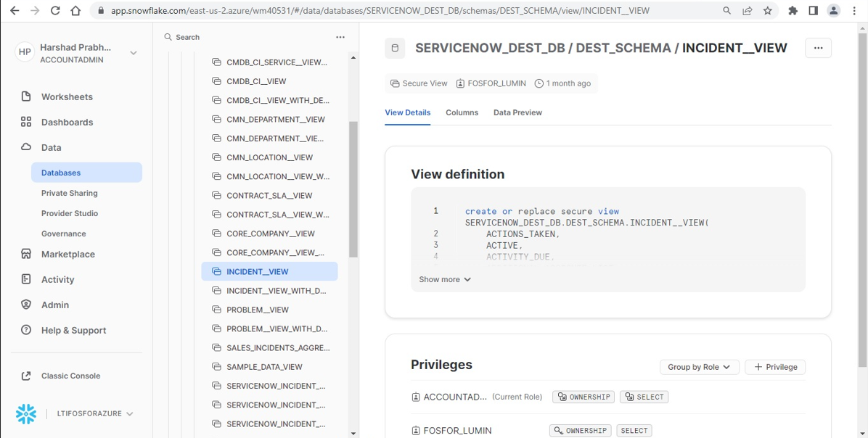Screen dimensions: 868x438
Task: Launch the Classic Console
Action: [x=71, y=376]
